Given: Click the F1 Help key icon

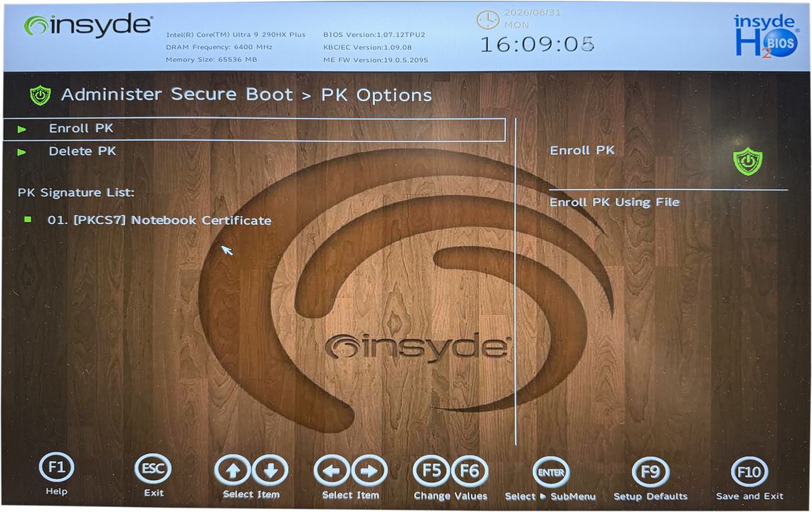Looking at the screenshot, I should pos(56,467).
